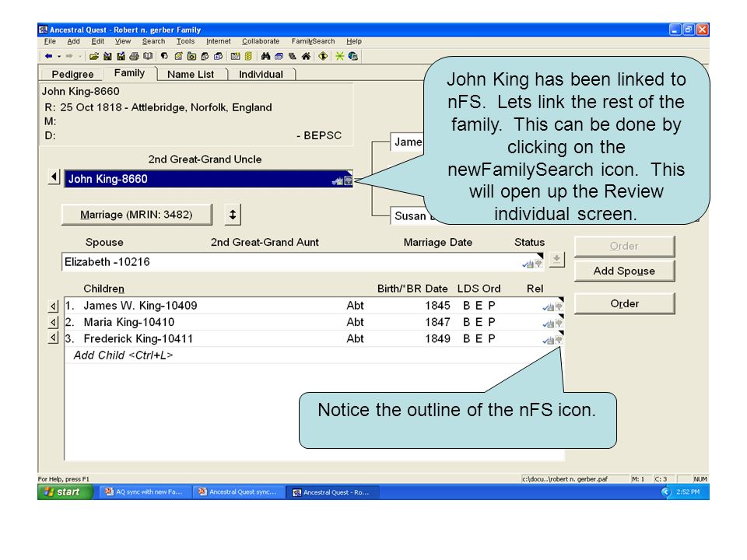
Task: Open the View menu
Action: coord(122,41)
